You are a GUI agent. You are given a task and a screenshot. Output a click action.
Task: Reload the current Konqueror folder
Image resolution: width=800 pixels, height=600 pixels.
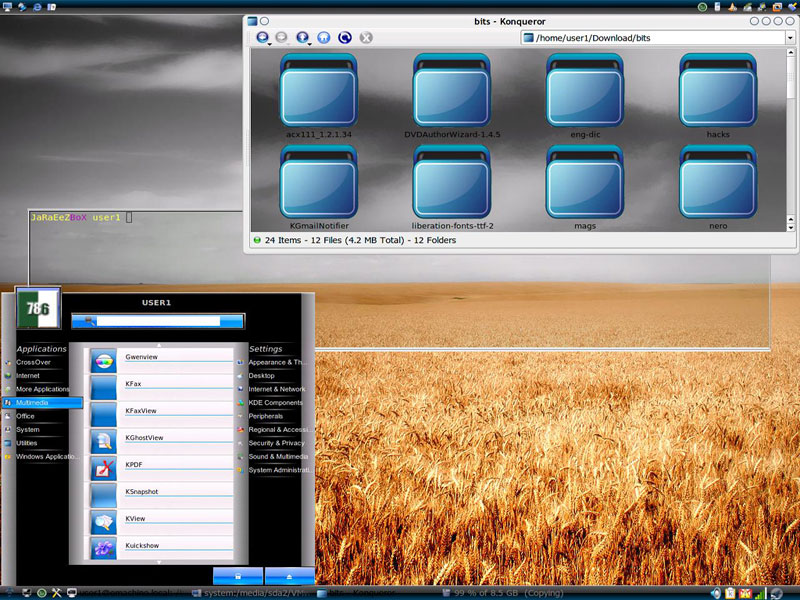click(345, 37)
